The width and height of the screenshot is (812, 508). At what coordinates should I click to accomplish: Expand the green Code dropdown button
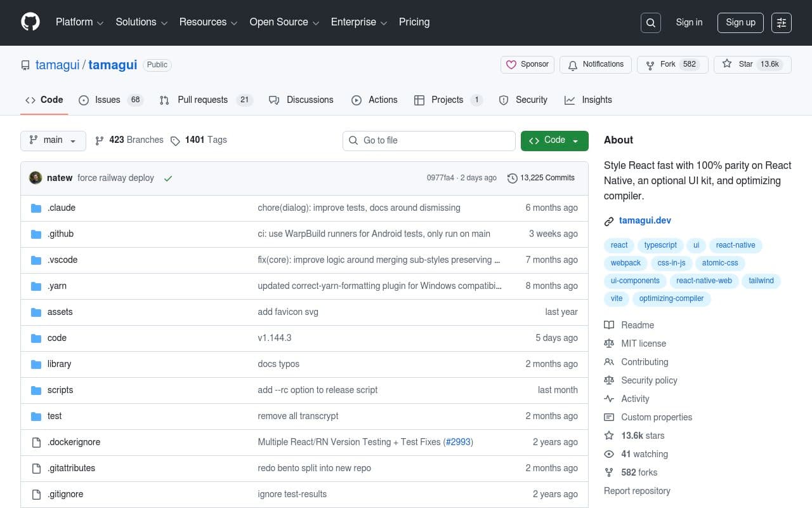pos(554,140)
